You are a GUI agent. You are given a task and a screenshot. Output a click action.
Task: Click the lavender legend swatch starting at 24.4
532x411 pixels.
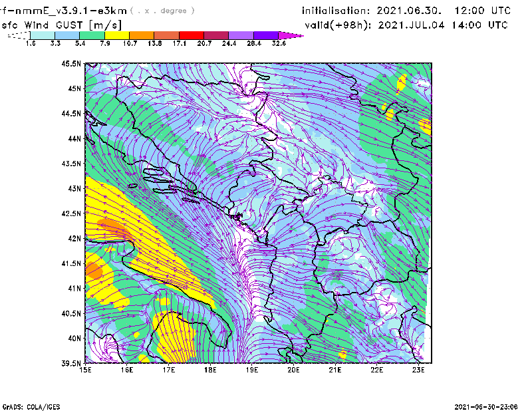[241, 35]
